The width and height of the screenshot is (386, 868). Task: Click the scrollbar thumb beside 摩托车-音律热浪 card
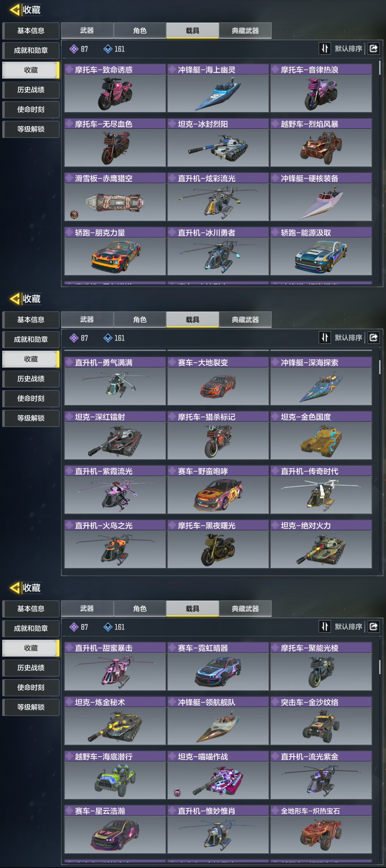[380, 67]
